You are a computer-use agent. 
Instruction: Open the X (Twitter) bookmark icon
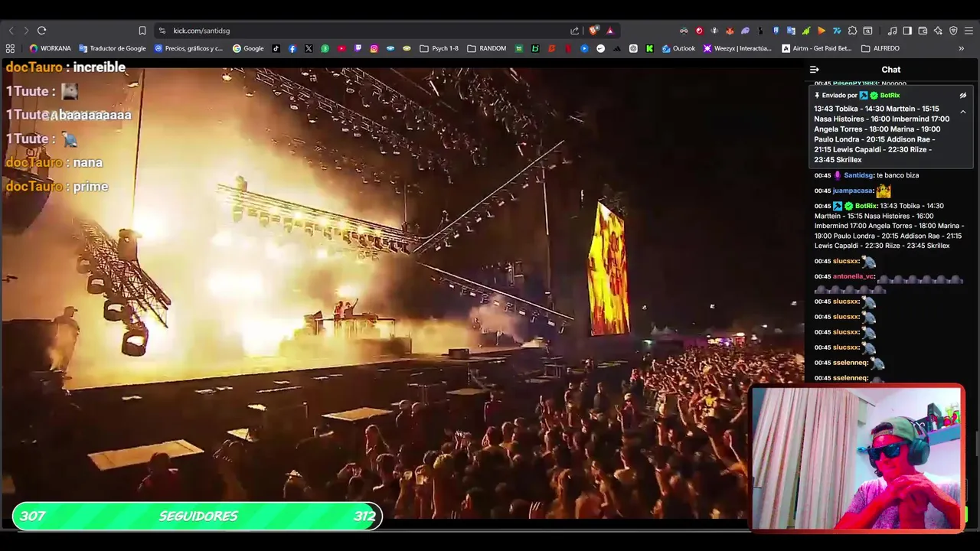[x=309, y=48]
